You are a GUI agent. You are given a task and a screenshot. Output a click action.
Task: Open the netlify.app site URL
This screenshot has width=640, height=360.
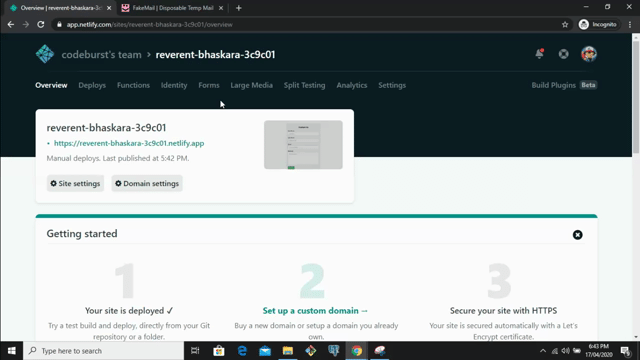(x=129, y=143)
